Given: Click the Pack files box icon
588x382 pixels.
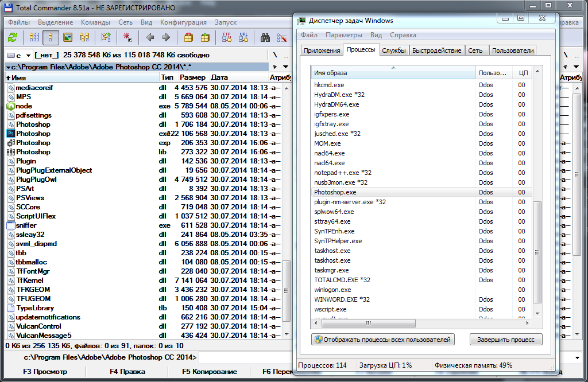Looking at the screenshot, I should (x=188, y=37).
